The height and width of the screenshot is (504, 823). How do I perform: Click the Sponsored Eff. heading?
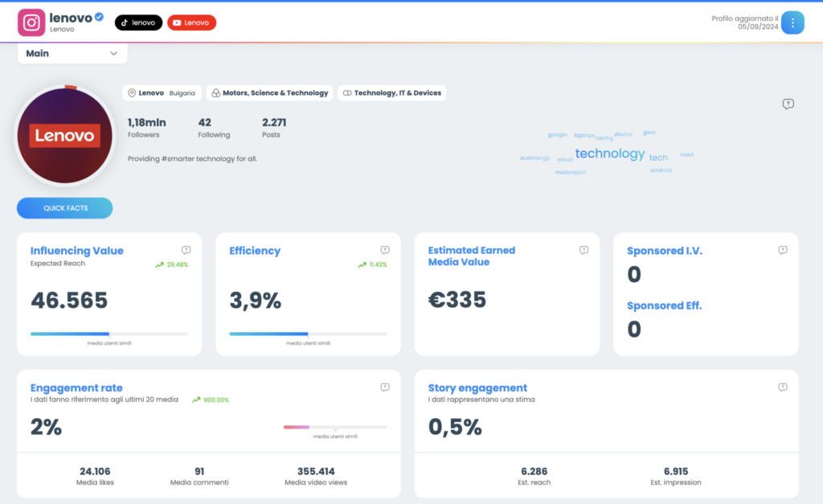pyautogui.click(x=664, y=305)
